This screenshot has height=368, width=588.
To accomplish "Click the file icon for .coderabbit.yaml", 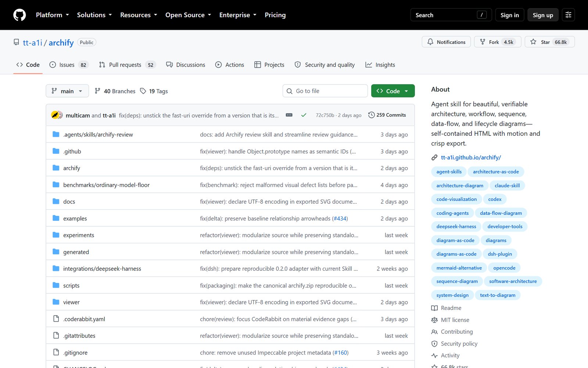I will (56, 319).
